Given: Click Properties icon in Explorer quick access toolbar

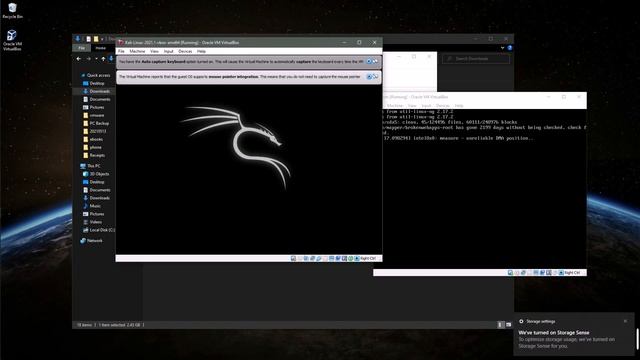Looking at the screenshot, I should 88,39.
